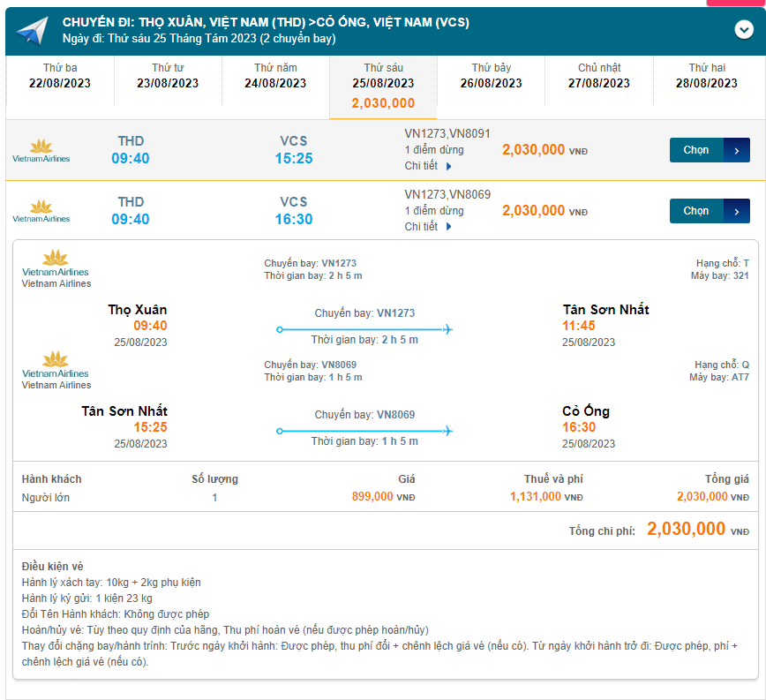This screenshot has width=766, height=700.
Task: Open the Thứ bảy 26/08/2023 date tab
Action: click(492, 76)
